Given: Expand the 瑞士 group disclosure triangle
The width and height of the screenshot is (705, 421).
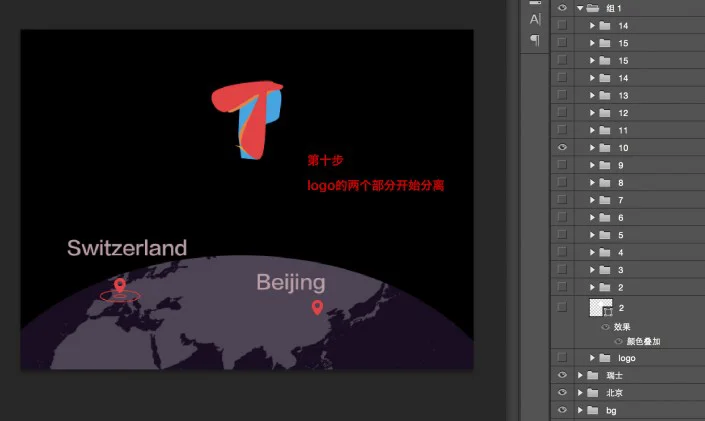Looking at the screenshot, I should point(580,375).
